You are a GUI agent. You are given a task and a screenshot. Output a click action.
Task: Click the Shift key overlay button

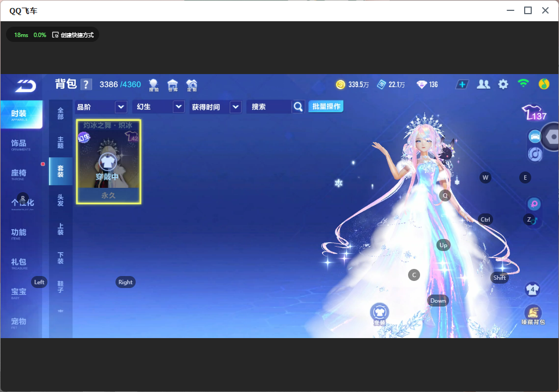coord(500,278)
